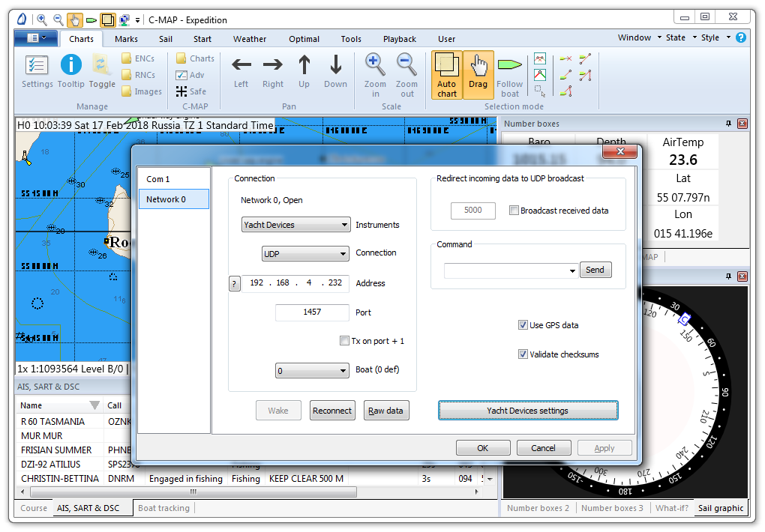This screenshot has height=532, width=765.
Task: Select Drag mode in the ribbon
Action: pyautogui.click(x=478, y=75)
